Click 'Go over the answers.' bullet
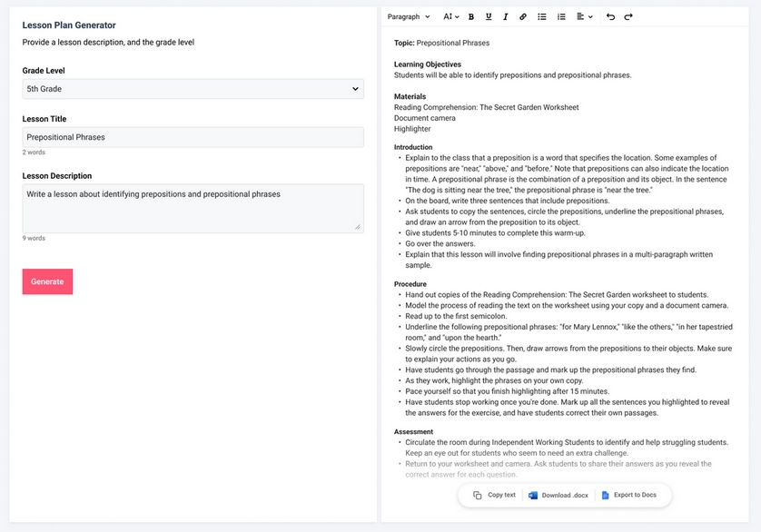Image resolution: width=761 pixels, height=532 pixels. point(440,243)
